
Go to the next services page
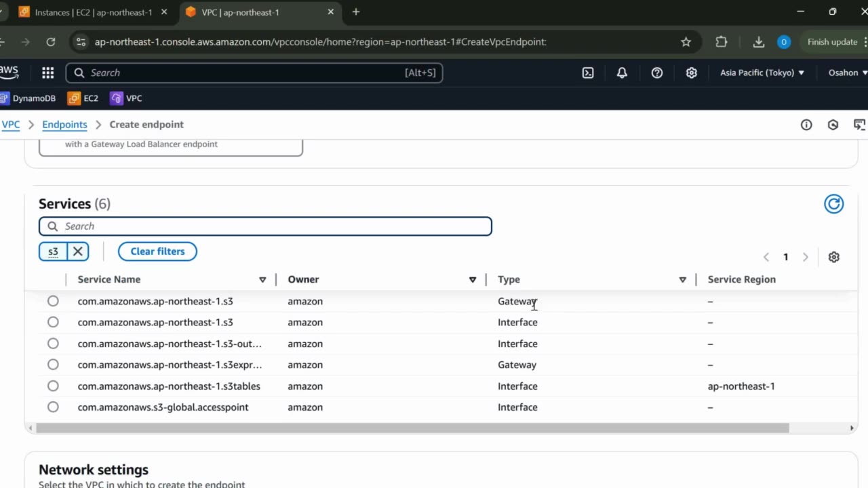click(806, 257)
